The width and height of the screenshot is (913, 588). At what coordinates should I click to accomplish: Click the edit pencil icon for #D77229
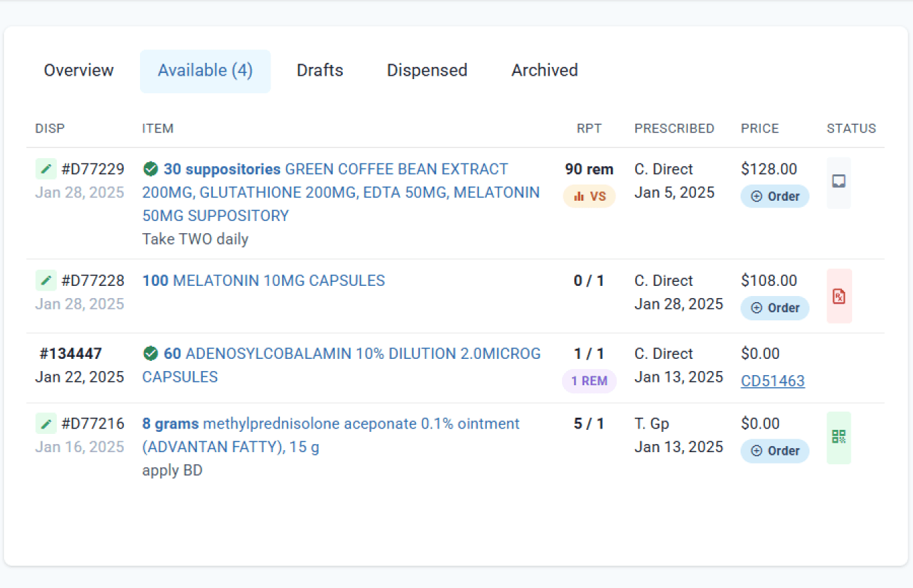pos(46,169)
